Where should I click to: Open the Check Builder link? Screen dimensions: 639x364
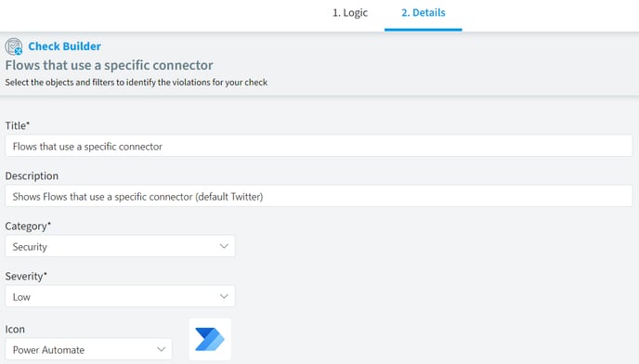64,46
